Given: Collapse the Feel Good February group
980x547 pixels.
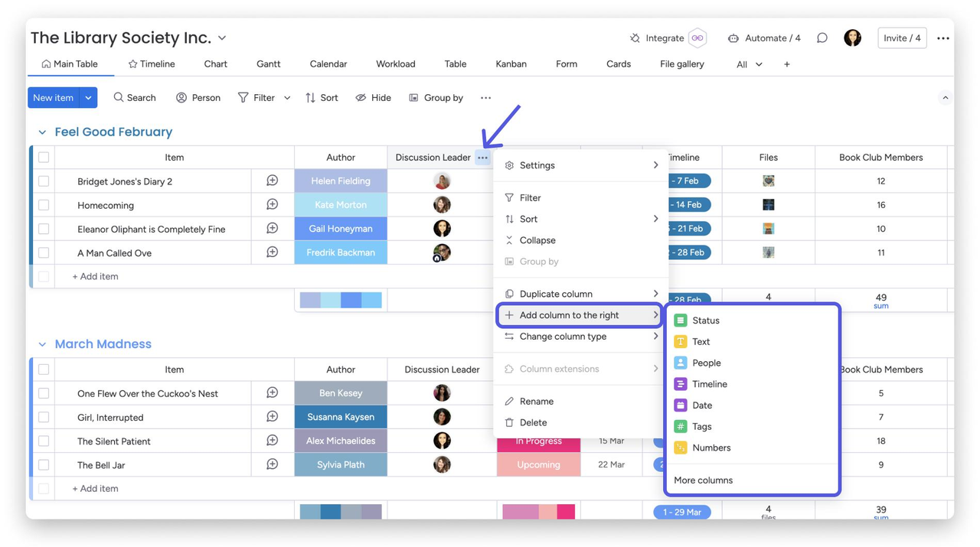Looking at the screenshot, I should pyautogui.click(x=42, y=132).
